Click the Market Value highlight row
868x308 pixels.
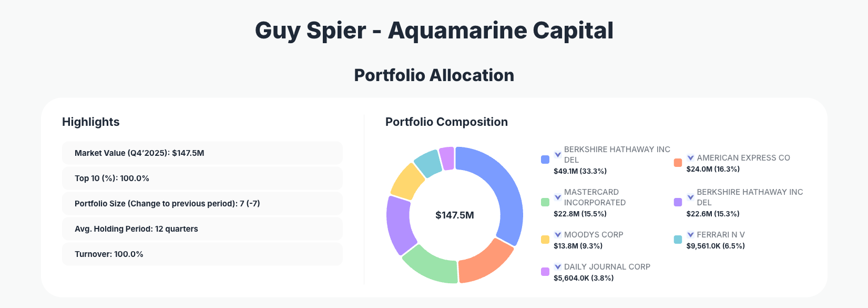(x=202, y=153)
